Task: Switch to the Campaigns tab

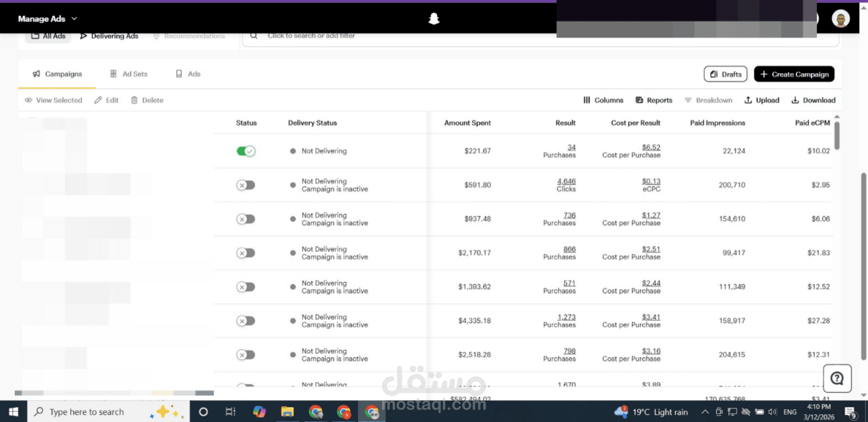Action: [57, 74]
